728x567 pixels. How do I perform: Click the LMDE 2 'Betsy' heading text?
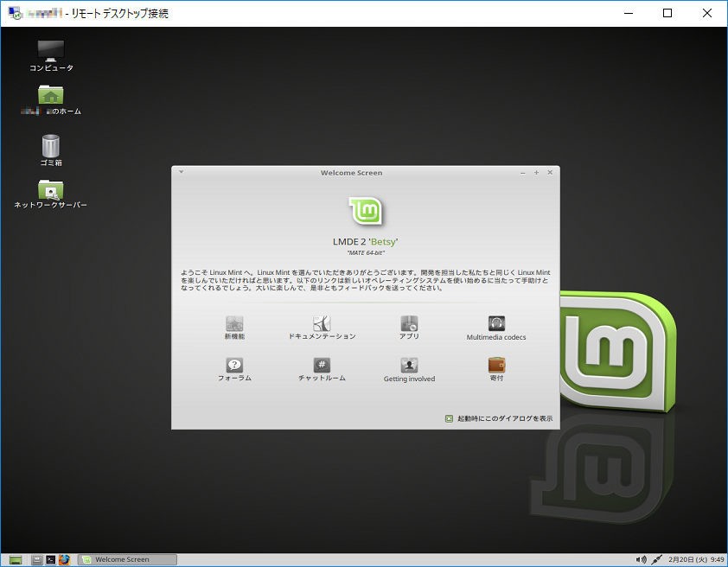coord(366,242)
